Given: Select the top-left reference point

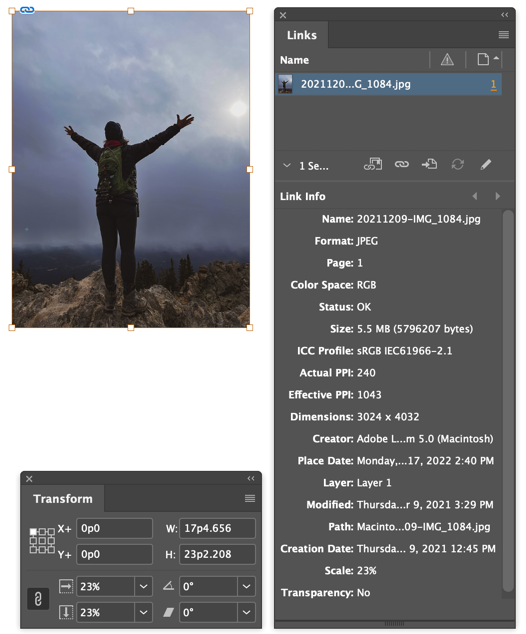Looking at the screenshot, I should pyautogui.click(x=33, y=531).
